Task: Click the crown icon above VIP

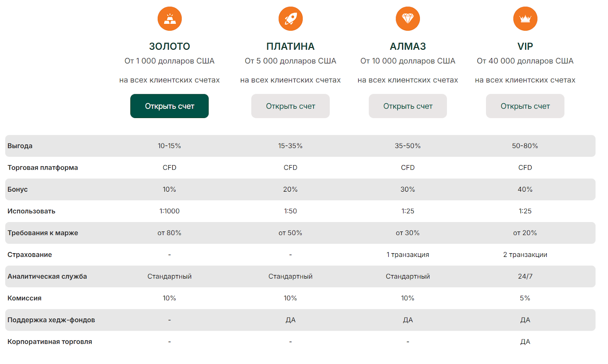Action: tap(525, 19)
